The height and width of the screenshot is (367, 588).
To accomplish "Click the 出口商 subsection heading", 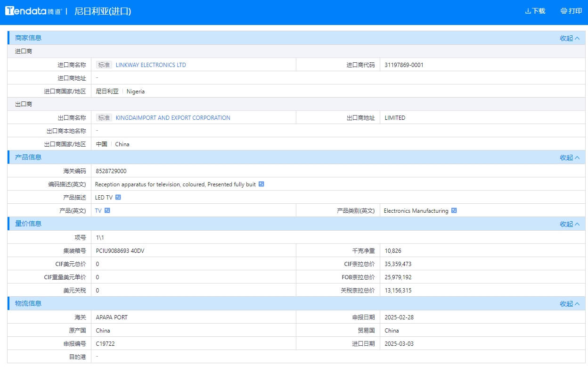I will point(24,104).
